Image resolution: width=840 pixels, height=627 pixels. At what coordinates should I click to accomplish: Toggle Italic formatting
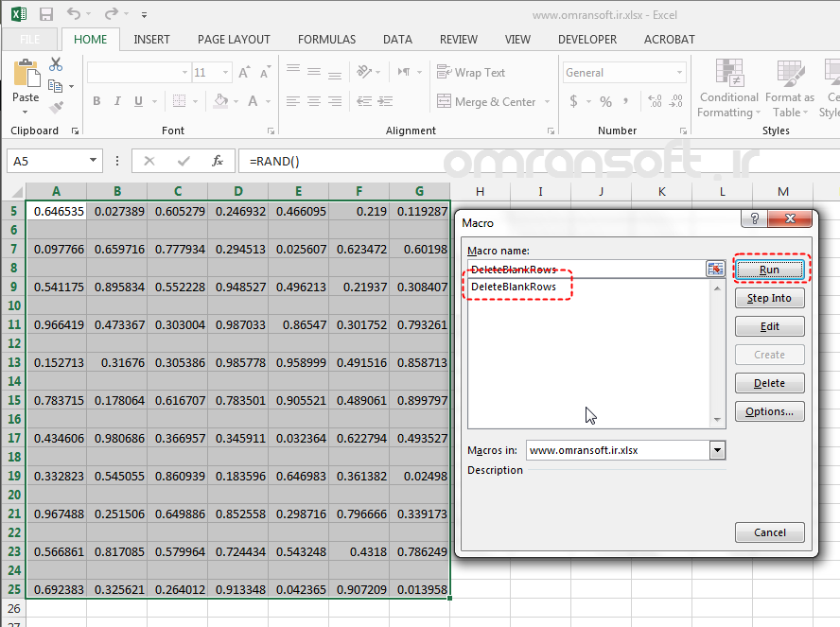coord(117,101)
